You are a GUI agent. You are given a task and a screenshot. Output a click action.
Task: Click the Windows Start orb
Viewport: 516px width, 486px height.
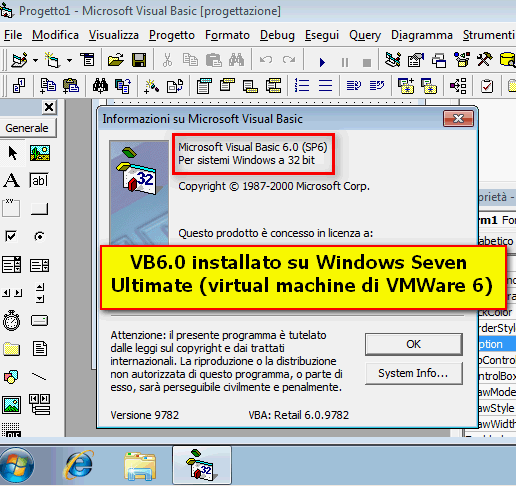click(x=17, y=466)
